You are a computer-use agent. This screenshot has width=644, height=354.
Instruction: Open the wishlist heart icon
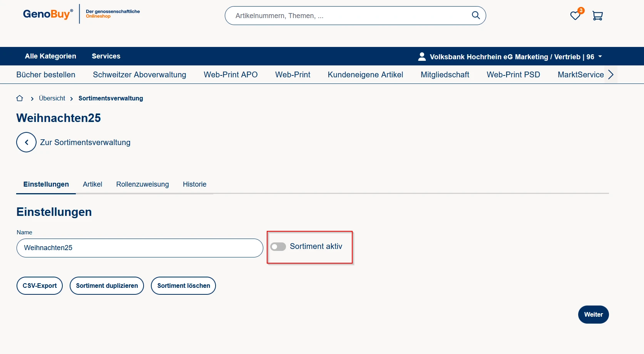coord(575,16)
